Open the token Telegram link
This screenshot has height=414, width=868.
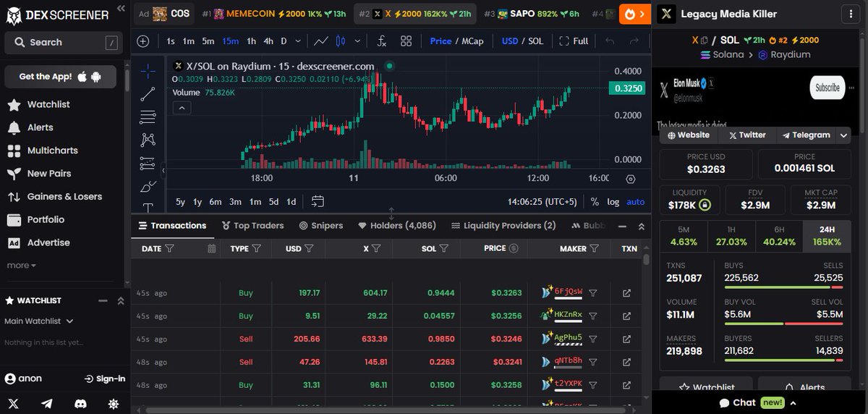click(806, 135)
